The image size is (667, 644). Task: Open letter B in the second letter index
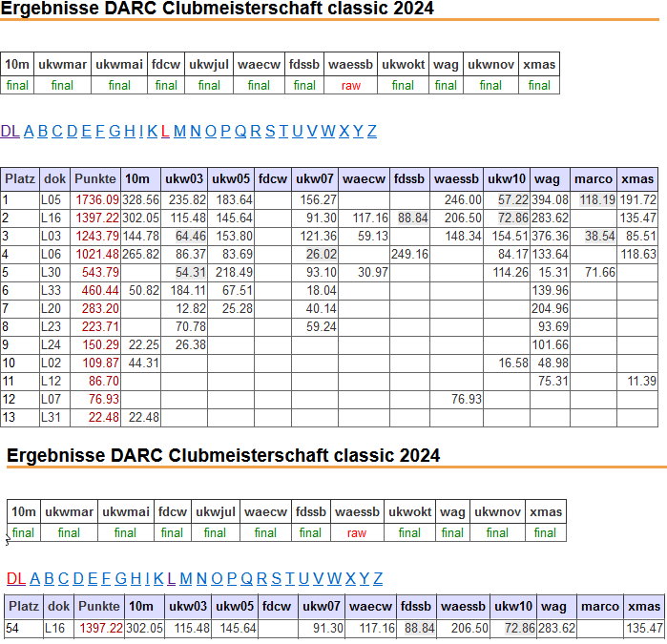(49, 578)
